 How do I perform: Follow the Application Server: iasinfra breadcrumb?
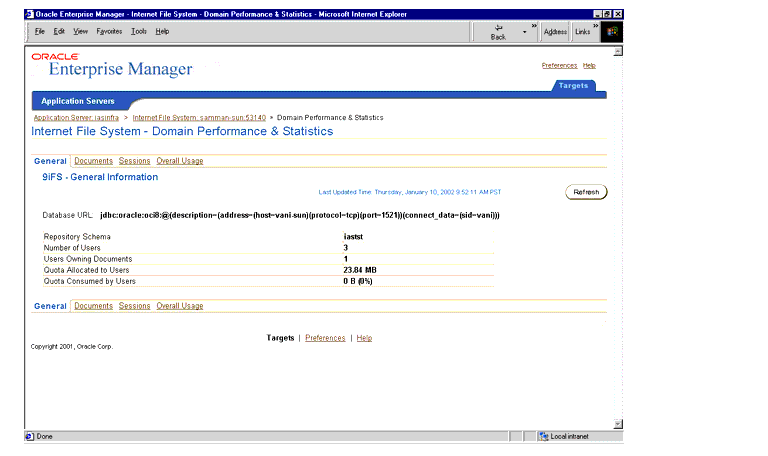76,118
